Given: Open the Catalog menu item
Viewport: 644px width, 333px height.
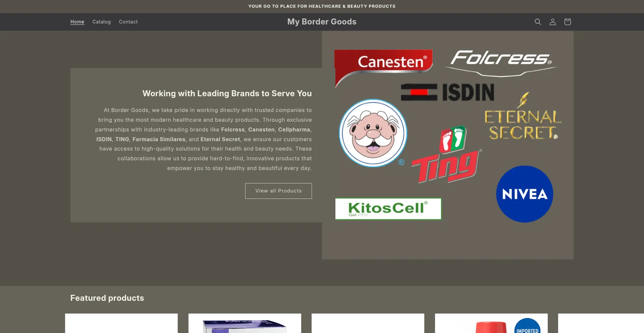Looking at the screenshot, I should coord(102,22).
